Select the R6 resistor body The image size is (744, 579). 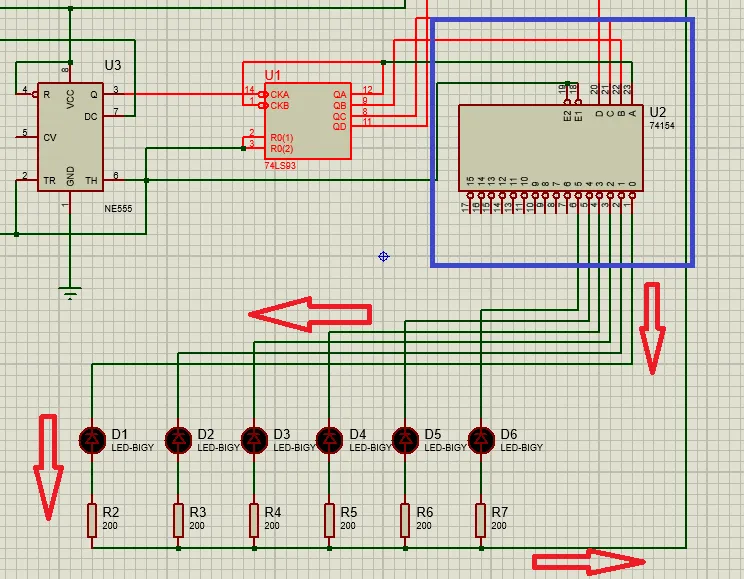[405, 520]
